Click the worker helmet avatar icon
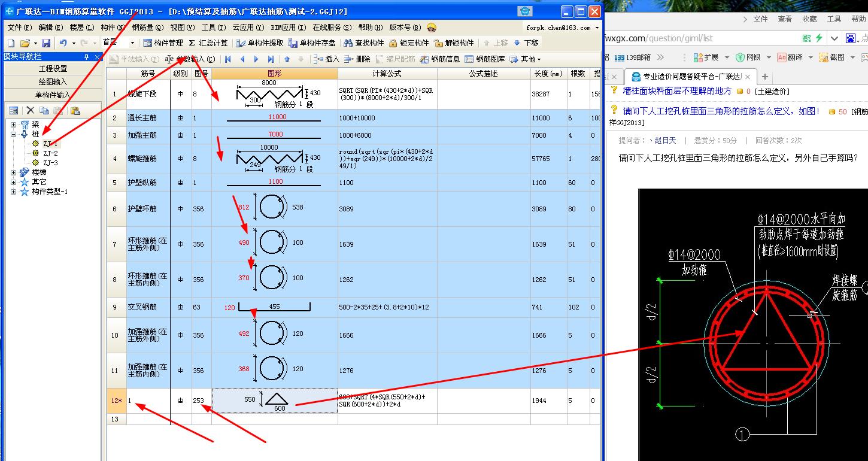The image size is (868, 461). point(431,28)
